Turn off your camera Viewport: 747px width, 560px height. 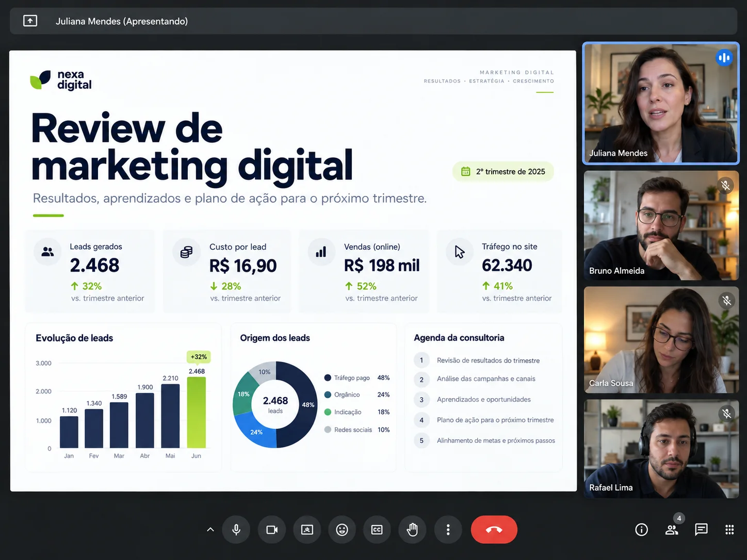[x=272, y=530]
